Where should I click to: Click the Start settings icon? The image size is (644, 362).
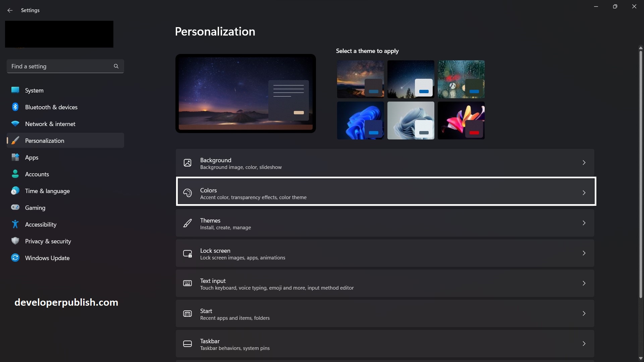point(187,313)
